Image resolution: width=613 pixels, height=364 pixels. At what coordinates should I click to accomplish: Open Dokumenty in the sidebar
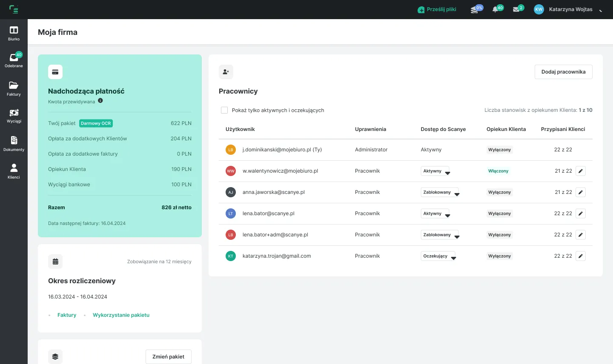[x=14, y=144]
